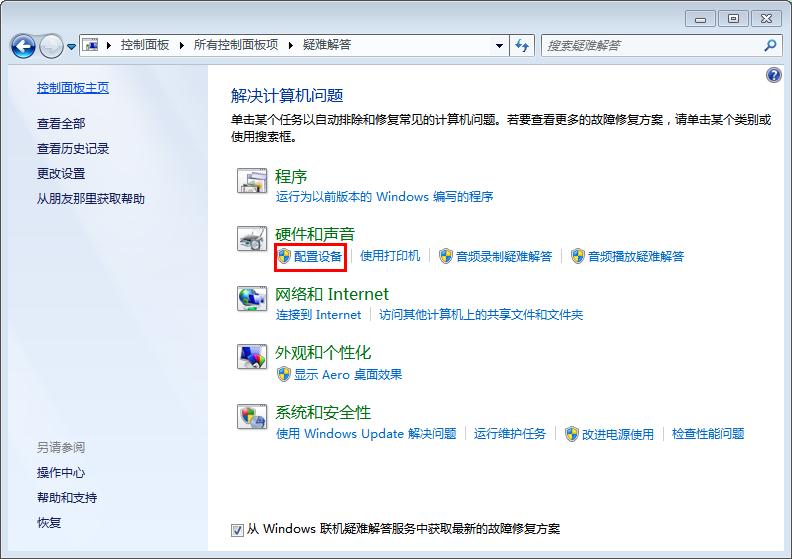The image size is (792, 559).
Task: Select the 控制面板 breadcrumb
Action: click(x=144, y=45)
